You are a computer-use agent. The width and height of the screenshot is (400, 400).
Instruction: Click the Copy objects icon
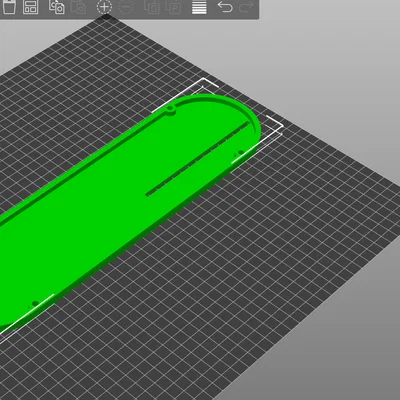[57, 7]
